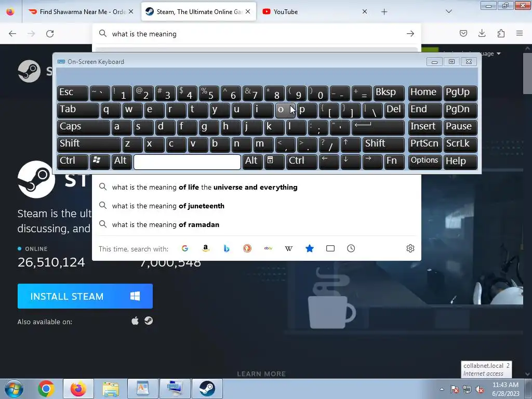Open the Windows Start button
The width and height of the screenshot is (532, 399).
pos(13,389)
